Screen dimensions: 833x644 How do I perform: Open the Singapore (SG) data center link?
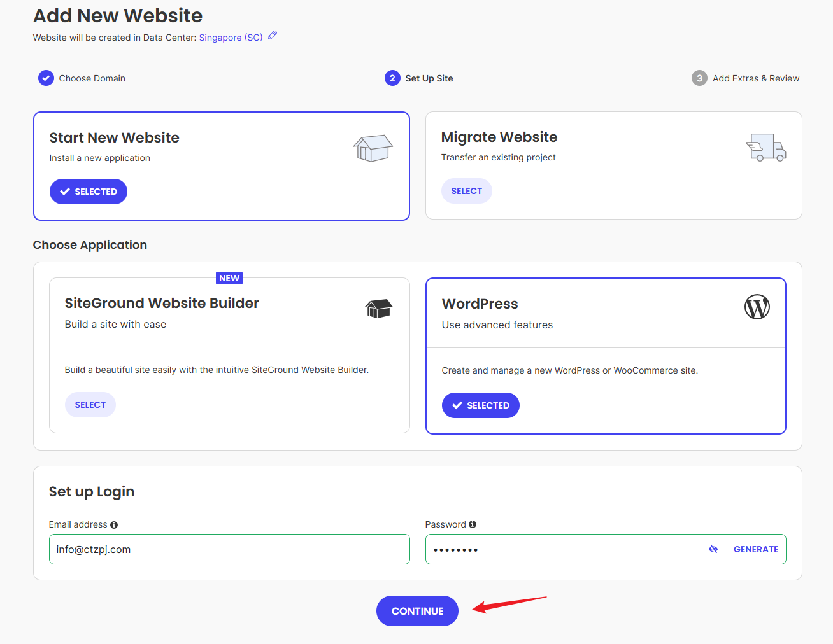coord(231,38)
